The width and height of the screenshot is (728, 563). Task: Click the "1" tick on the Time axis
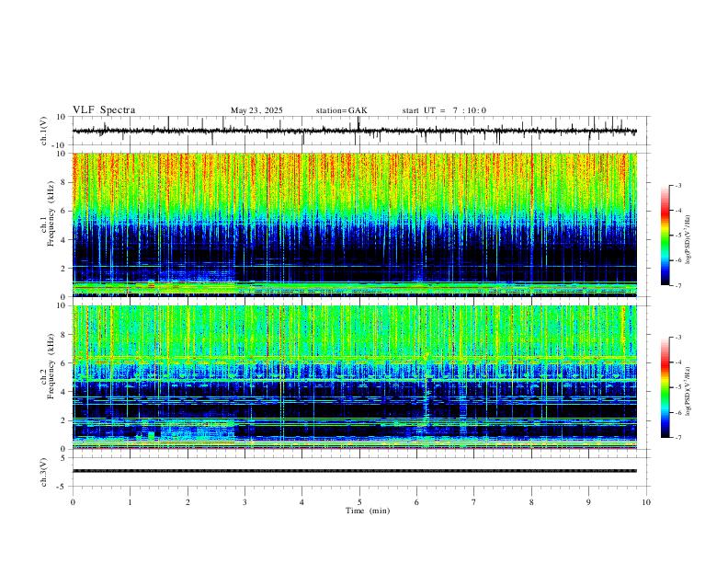coord(130,502)
